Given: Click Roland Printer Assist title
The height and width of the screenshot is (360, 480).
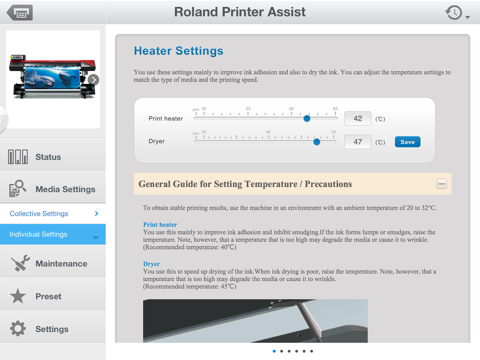Looking at the screenshot, I should tap(240, 12).
